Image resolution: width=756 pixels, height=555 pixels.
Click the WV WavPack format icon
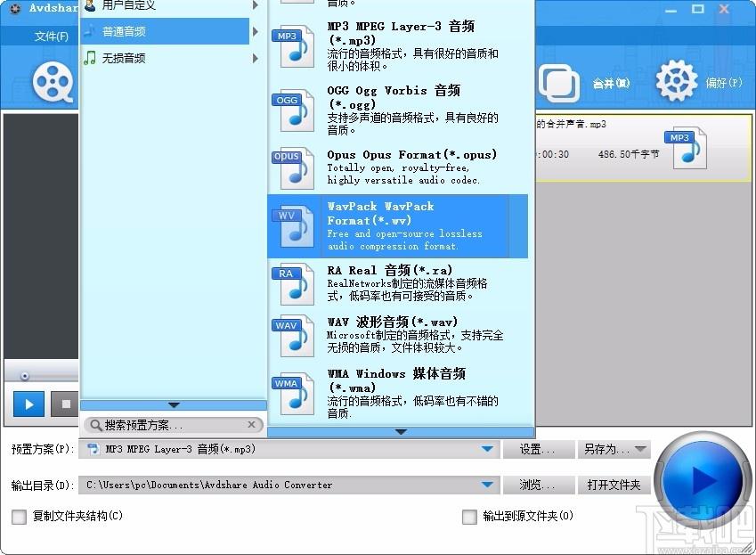pyautogui.click(x=293, y=225)
